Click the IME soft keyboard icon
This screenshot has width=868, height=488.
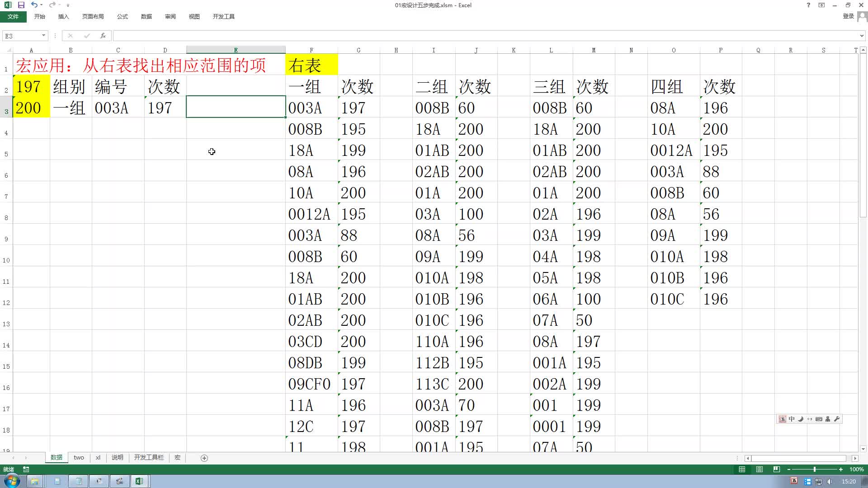[x=819, y=419]
